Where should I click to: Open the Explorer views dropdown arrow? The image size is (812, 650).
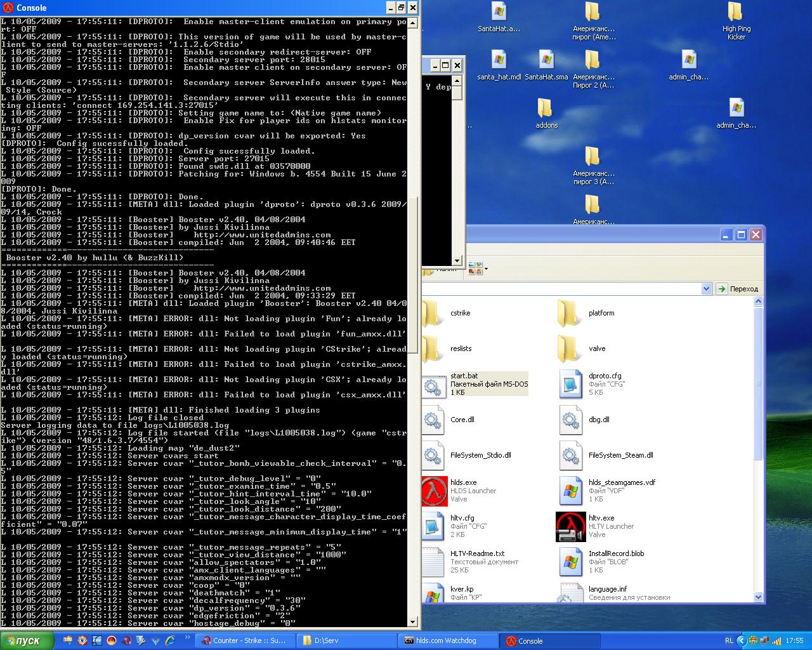(x=486, y=269)
